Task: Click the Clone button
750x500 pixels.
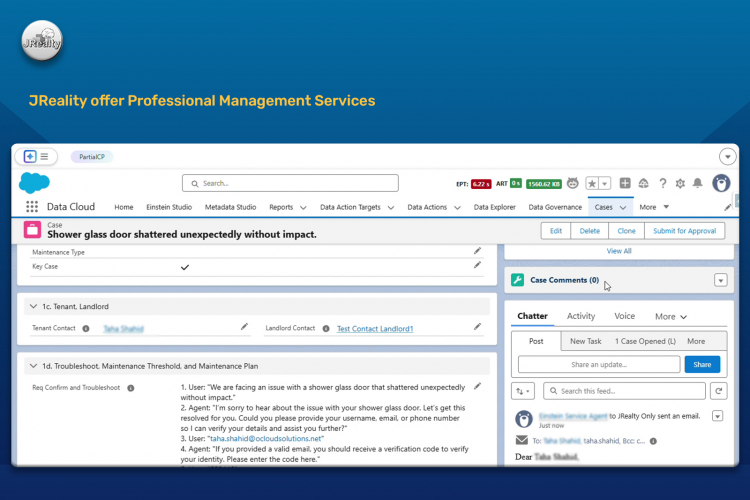Action: click(626, 231)
